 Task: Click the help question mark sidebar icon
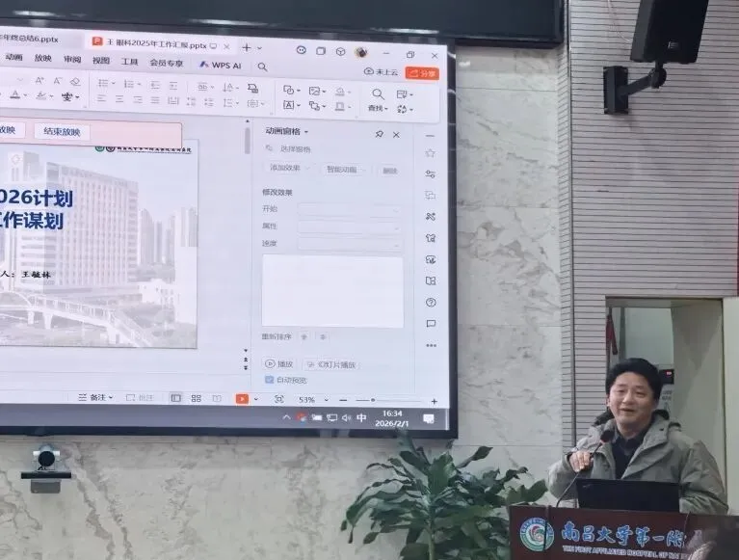point(431,302)
